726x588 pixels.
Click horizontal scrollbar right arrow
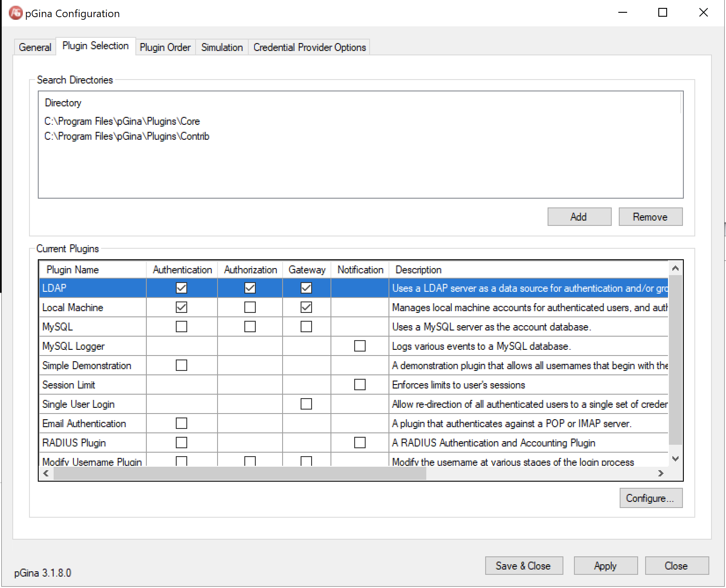(x=661, y=473)
